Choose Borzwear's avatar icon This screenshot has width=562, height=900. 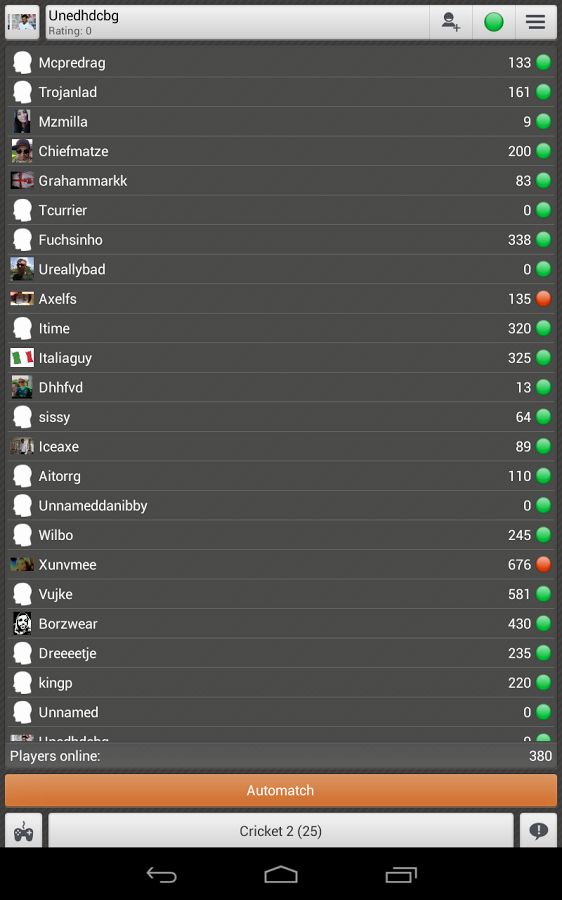22,623
